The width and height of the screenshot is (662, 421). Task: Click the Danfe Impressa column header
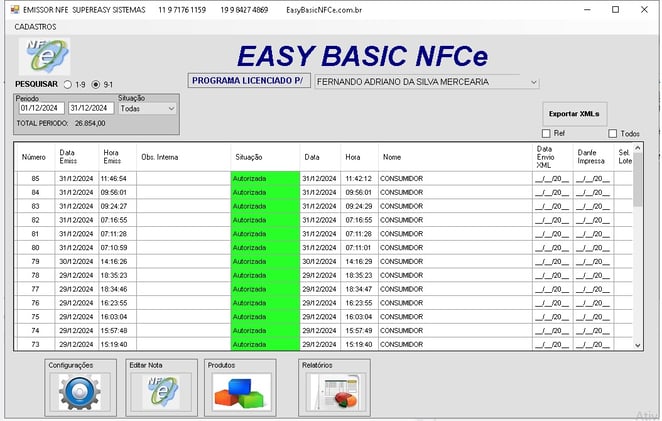pyautogui.click(x=593, y=157)
